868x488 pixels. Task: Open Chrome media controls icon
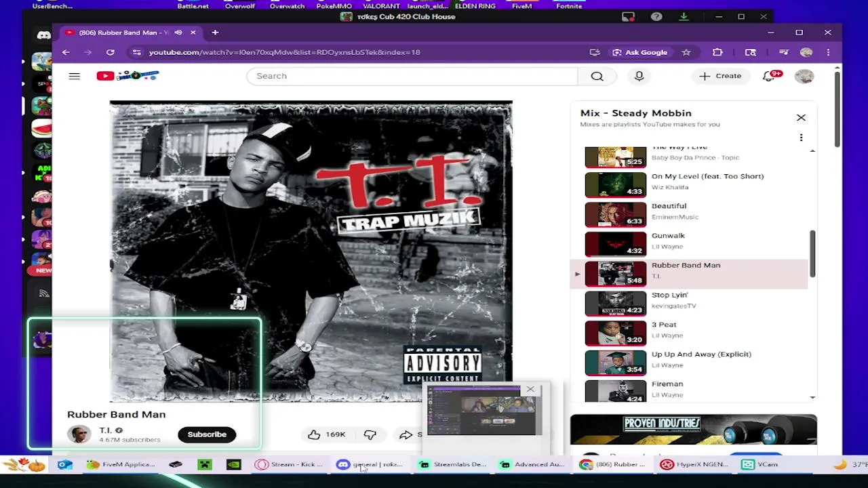(x=784, y=52)
